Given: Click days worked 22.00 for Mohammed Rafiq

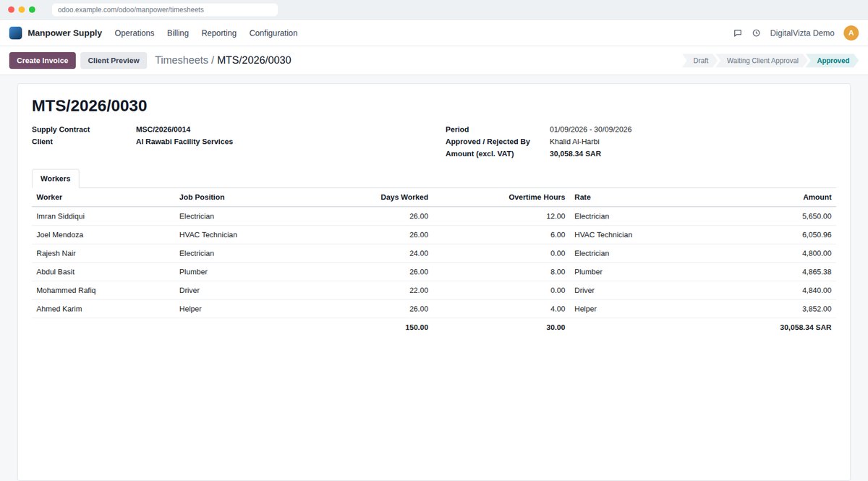Looking at the screenshot, I should click(x=419, y=290).
